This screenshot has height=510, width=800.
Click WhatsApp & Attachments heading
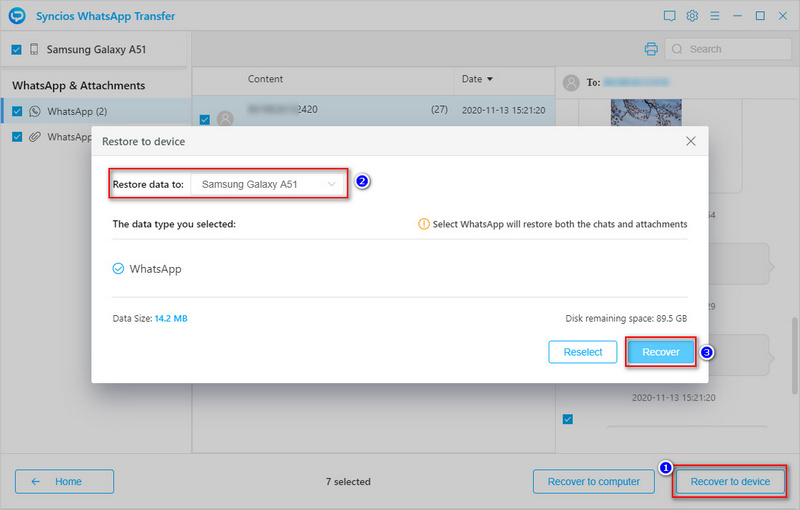click(x=79, y=85)
